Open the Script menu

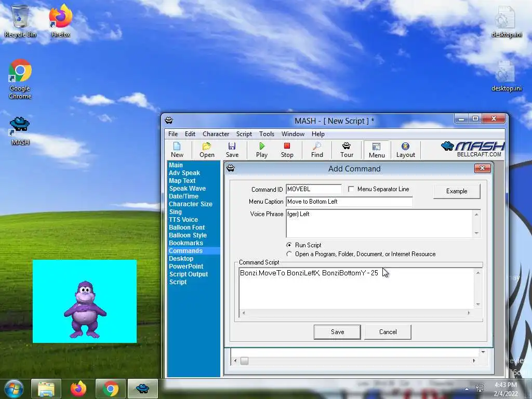coord(244,134)
